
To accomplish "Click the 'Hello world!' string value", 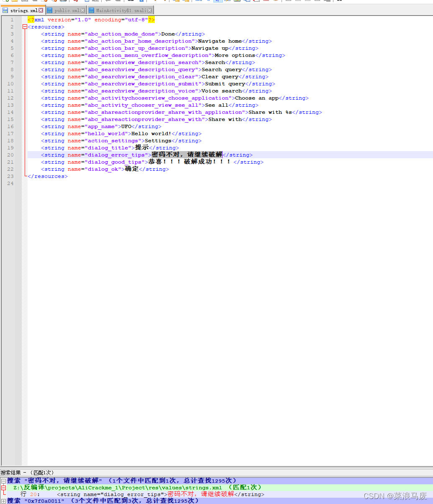I will click(151, 134).
